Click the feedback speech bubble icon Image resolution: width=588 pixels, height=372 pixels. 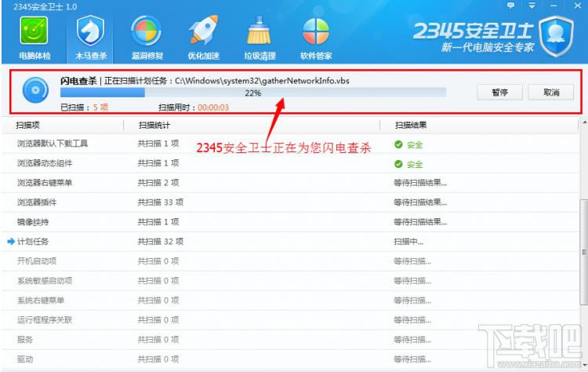point(511,5)
